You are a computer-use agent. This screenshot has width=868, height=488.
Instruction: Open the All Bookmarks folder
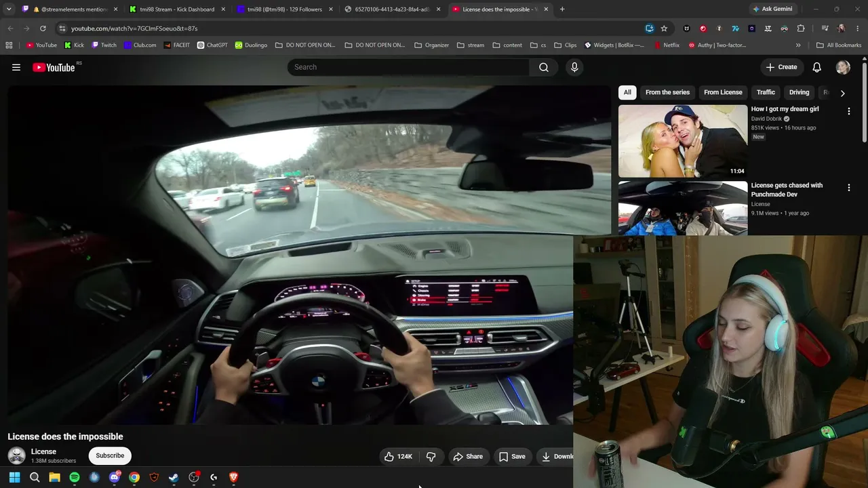pyautogui.click(x=839, y=45)
